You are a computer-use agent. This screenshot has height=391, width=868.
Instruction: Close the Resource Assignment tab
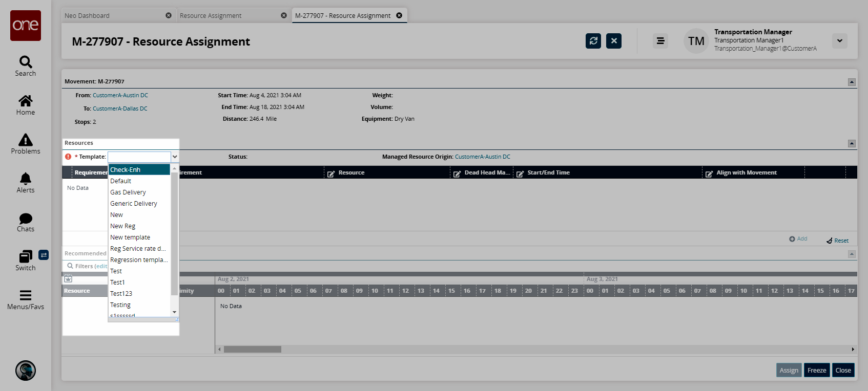[284, 16]
